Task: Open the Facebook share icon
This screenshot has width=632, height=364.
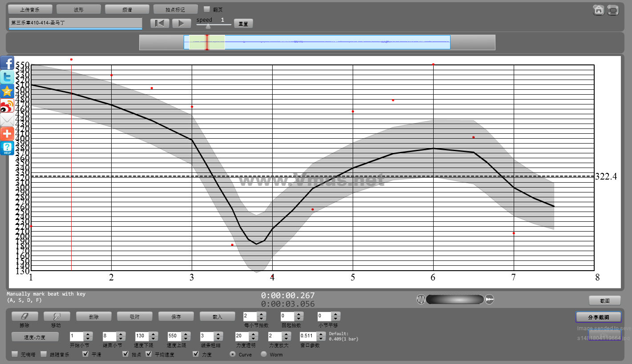Action: point(7,63)
